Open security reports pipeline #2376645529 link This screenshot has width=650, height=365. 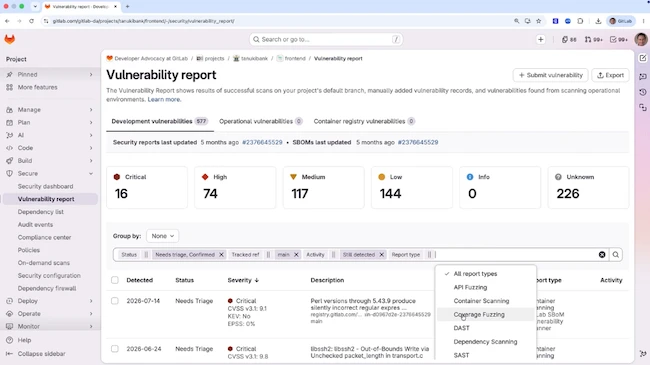point(262,142)
